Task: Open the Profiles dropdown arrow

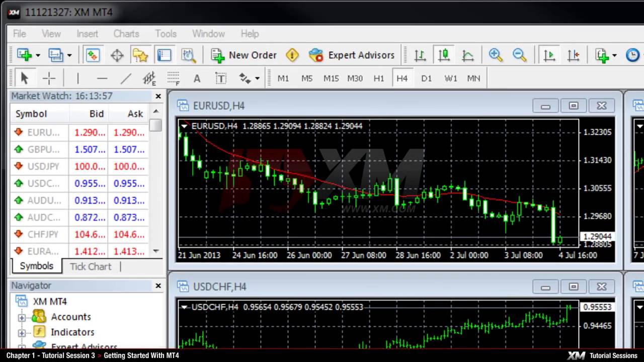Action: point(69,55)
